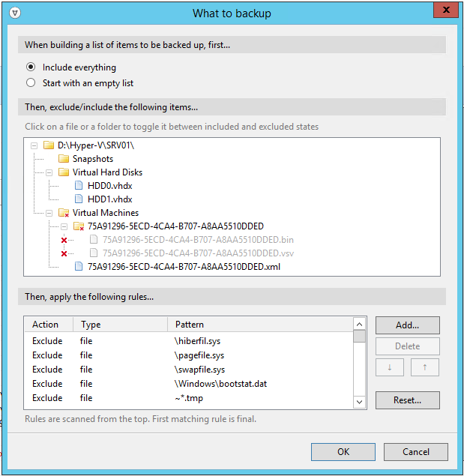Open the title bar drop-down menu icon
Screen dimensions: 464x476
pyautogui.click(x=16, y=13)
